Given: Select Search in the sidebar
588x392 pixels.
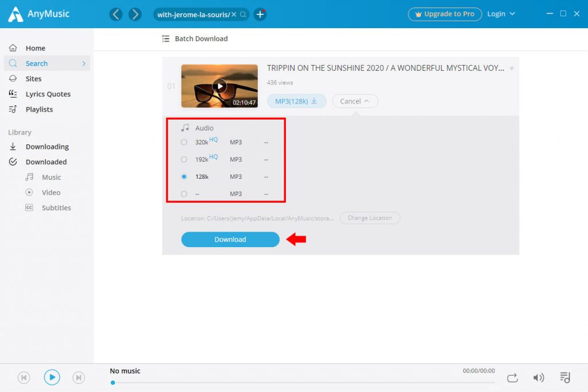Looking at the screenshot, I should 47,63.
